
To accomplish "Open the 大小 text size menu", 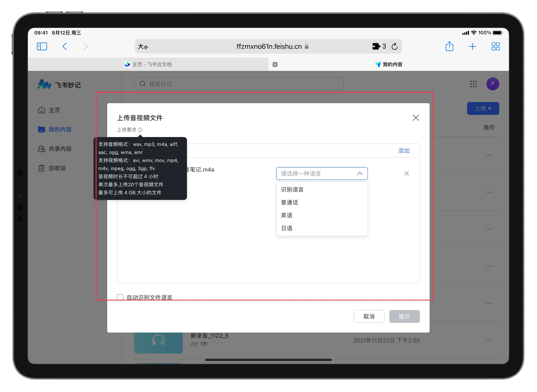I will [x=143, y=47].
